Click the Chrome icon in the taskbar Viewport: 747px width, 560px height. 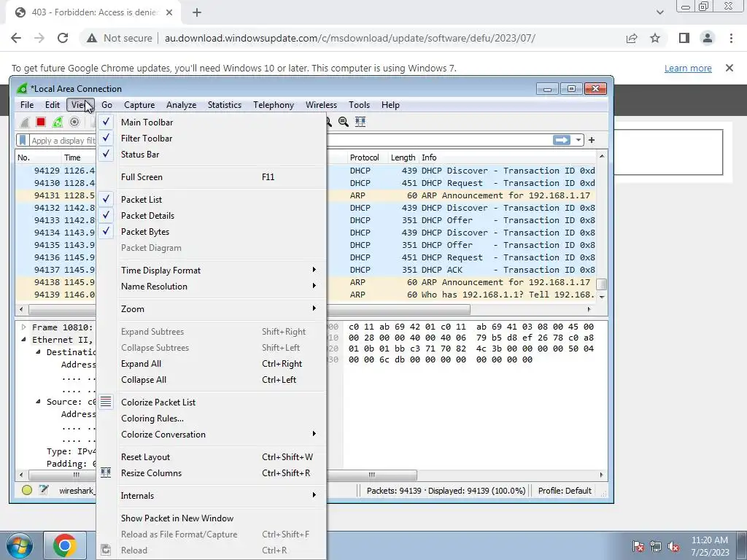click(65, 545)
